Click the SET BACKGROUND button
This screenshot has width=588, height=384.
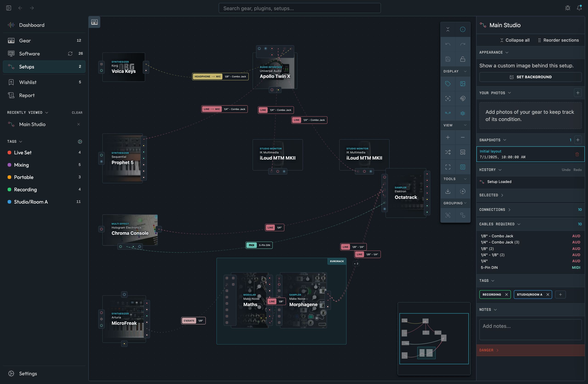pos(530,77)
